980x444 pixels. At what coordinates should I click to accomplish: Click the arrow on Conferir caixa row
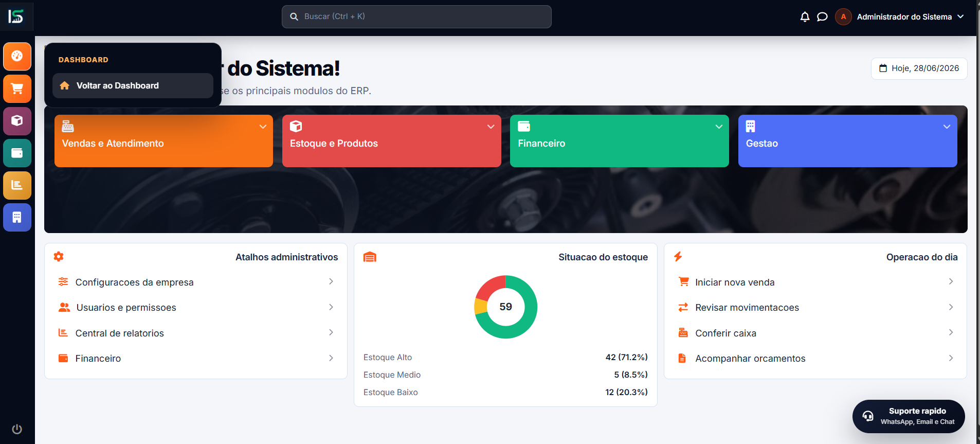coord(951,332)
